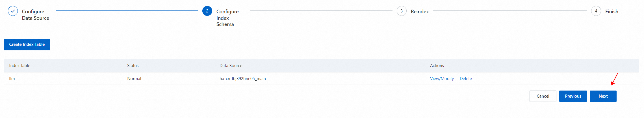Click the ha-cn-lbj392hne05_main data source cell
Image resolution: width=644 pixels, height=118 pixels.
click(242, 79)
